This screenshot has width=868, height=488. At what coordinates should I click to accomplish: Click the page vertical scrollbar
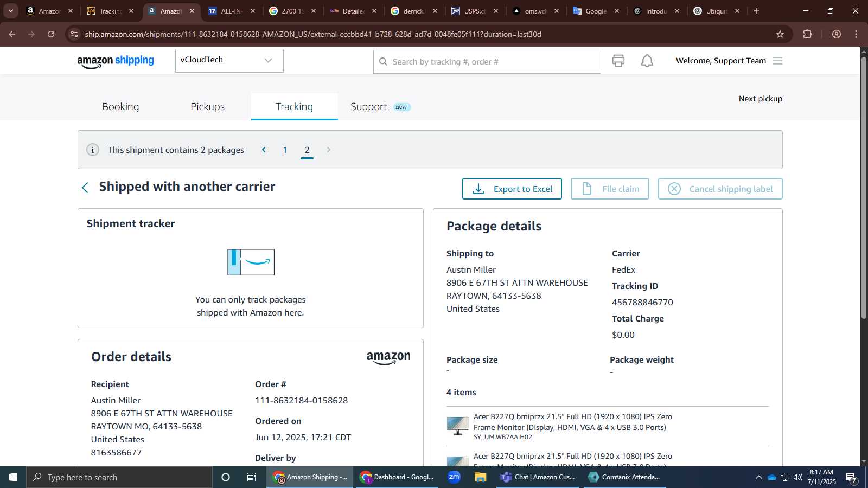[x=864, y=187]
